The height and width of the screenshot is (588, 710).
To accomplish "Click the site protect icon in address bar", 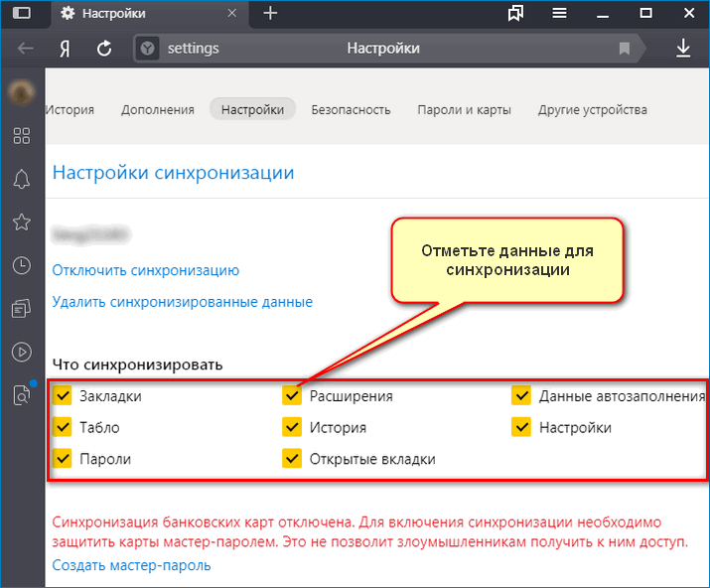I will [x=147, y=48].
